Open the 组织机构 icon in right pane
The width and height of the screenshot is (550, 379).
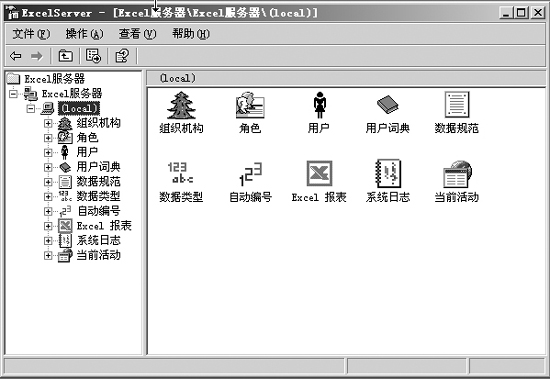tap(181, 105)
